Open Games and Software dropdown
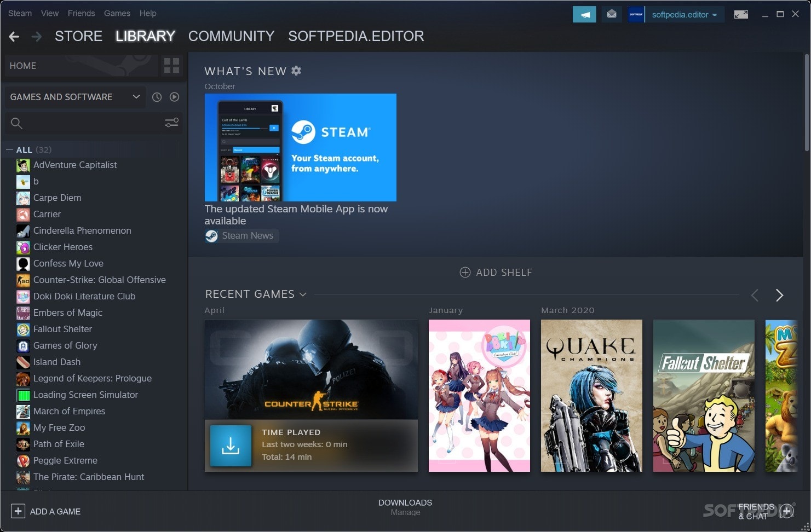Screen dimensions: 811x532 75,97
